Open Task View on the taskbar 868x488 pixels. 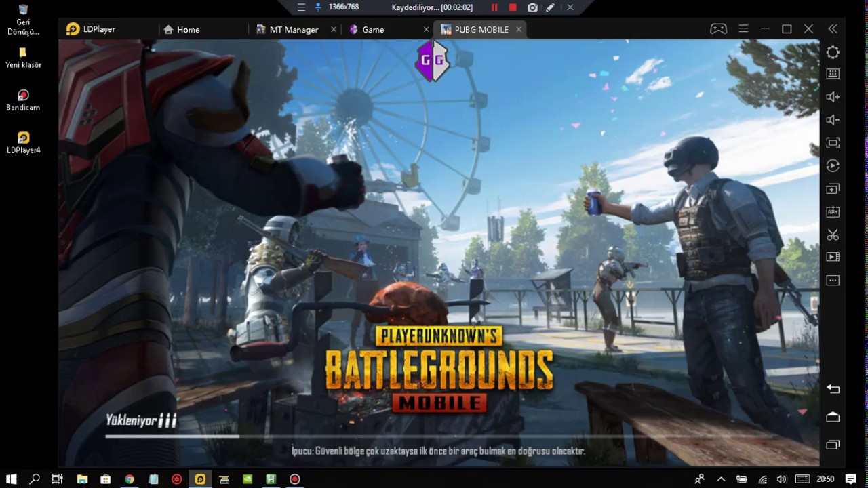(58, 479)
